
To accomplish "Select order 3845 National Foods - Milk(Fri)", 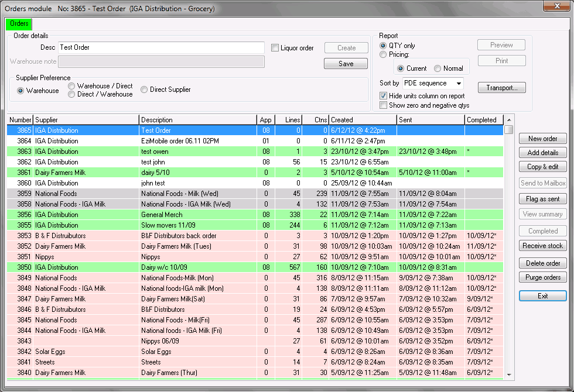I will (255, 320).
